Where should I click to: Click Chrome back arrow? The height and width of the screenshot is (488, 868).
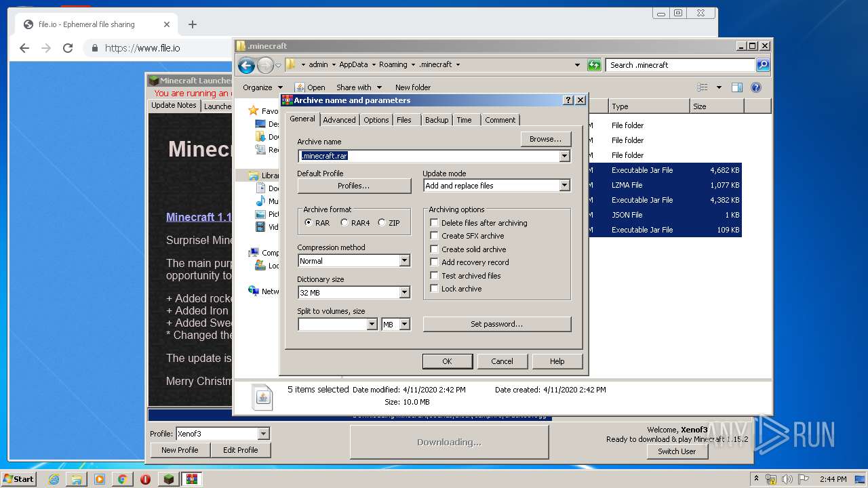click(x=24, y=48)
